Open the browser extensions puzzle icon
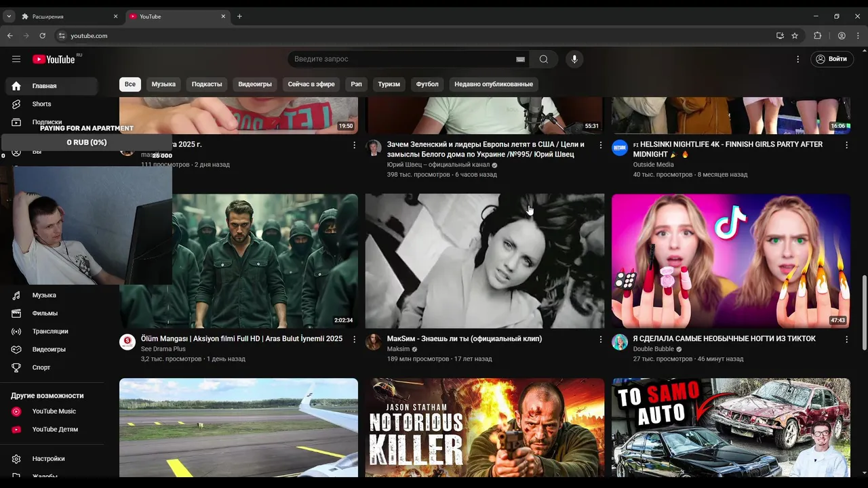This screenshot has height=488, width=868. [x=818, y=36]
